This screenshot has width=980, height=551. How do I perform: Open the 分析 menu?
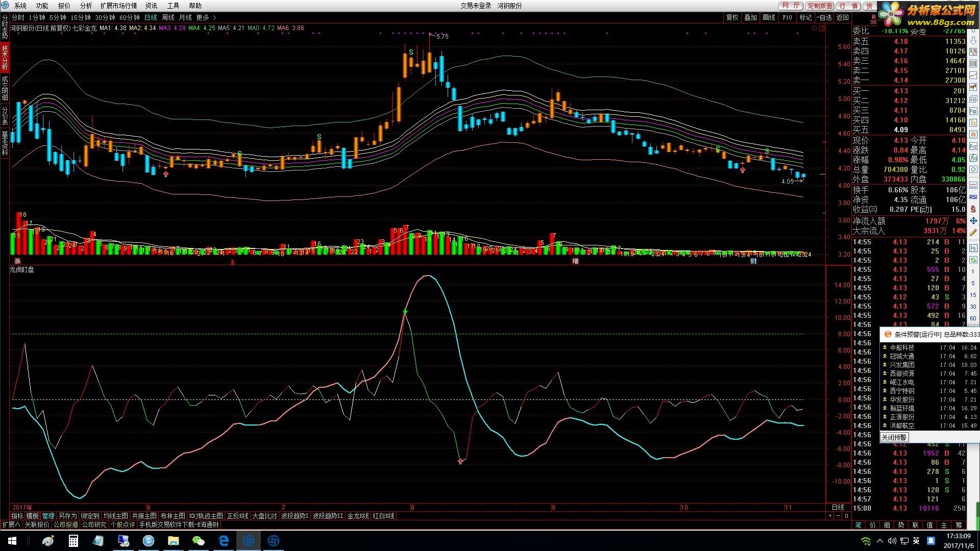click(x=86, y=6)
